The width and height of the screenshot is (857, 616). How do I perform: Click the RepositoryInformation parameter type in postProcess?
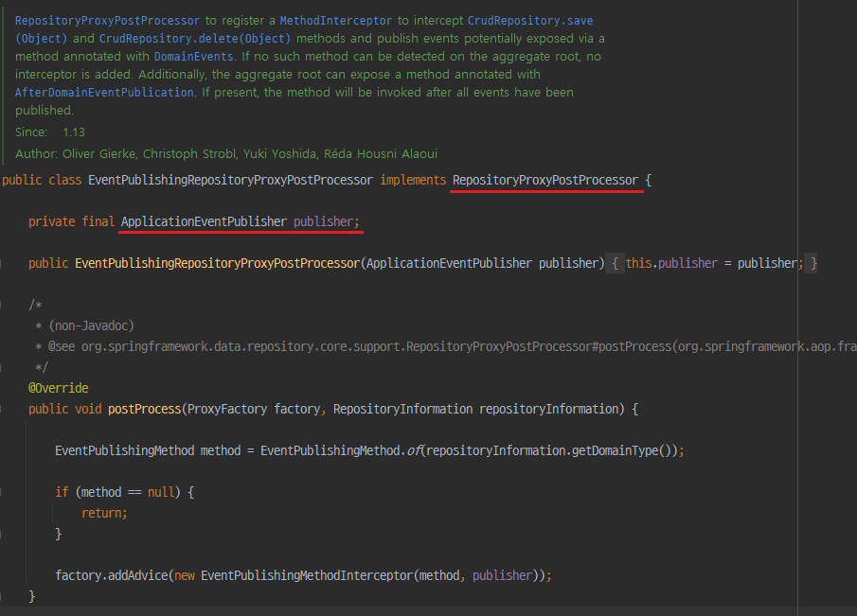click(402, 409)
